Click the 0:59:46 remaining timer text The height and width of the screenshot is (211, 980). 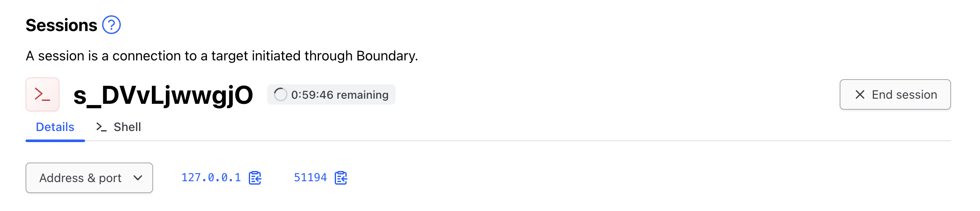(339, 95)
